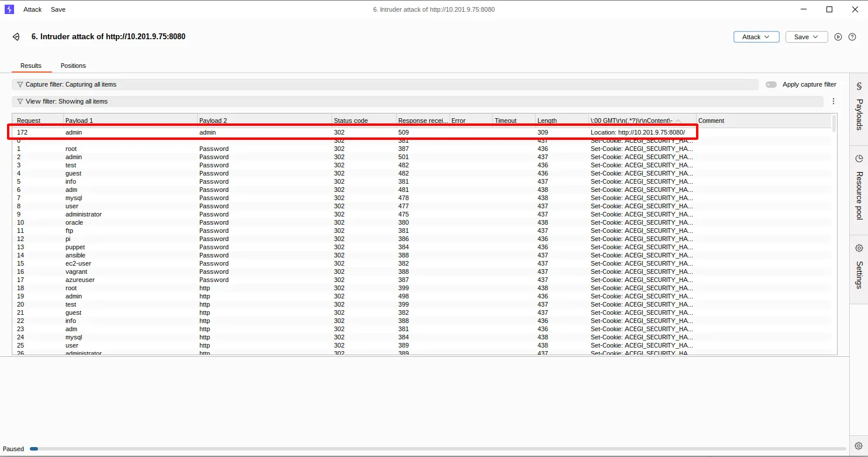Open the Capture filter settings bar
Viewport: 868px width, 457px height.
(x=385, y=84)
